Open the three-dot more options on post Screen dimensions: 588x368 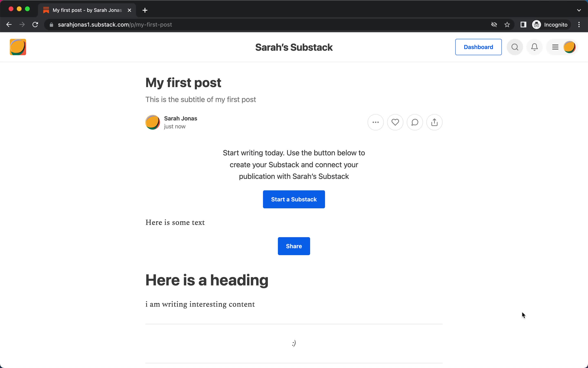click(x=375, y=122)
